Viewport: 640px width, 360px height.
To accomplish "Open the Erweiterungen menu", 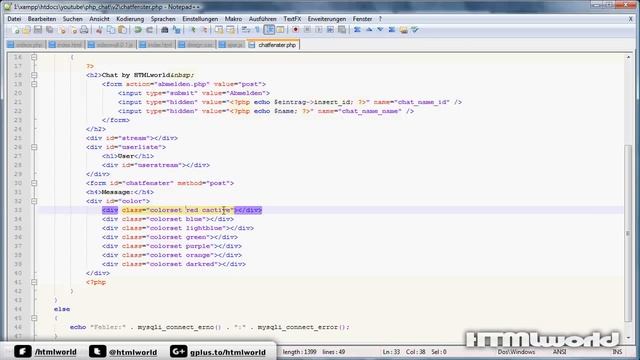I will 327,19.
